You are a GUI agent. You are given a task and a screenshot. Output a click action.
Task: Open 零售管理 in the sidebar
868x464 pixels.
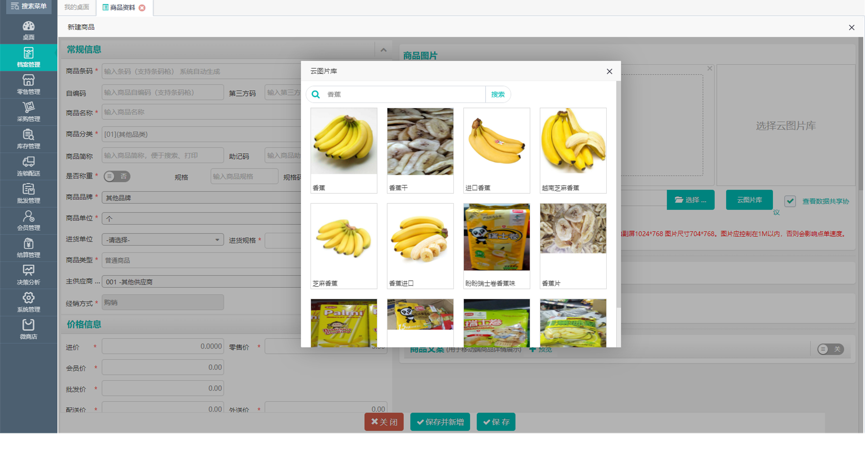[28, 84]
